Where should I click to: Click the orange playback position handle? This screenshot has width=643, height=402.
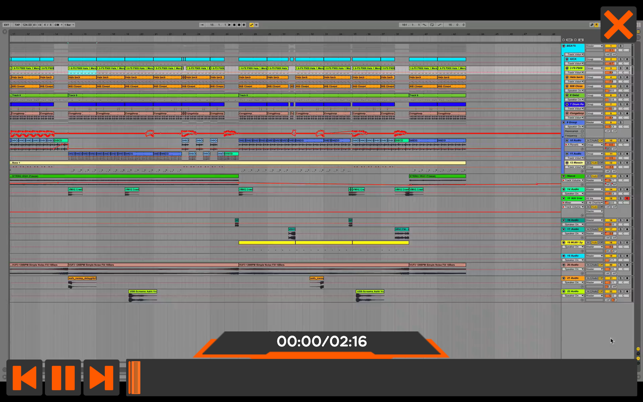pyautogui.click(x=134, y=377)
